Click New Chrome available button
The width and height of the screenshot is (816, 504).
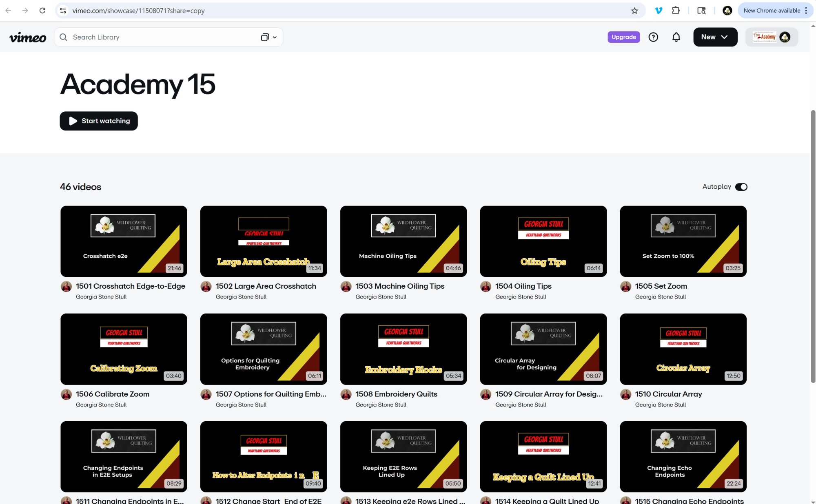(772, 11)
